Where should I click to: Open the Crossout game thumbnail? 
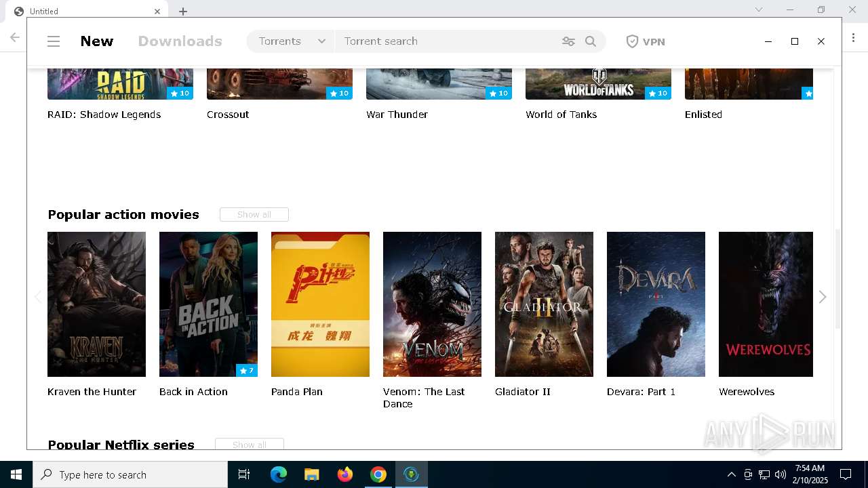coord(279,84)
